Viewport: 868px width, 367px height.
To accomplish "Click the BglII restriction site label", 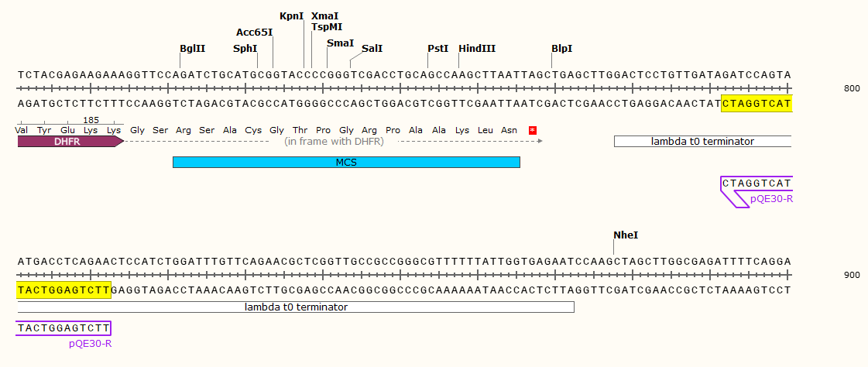I will coord(193,48).
